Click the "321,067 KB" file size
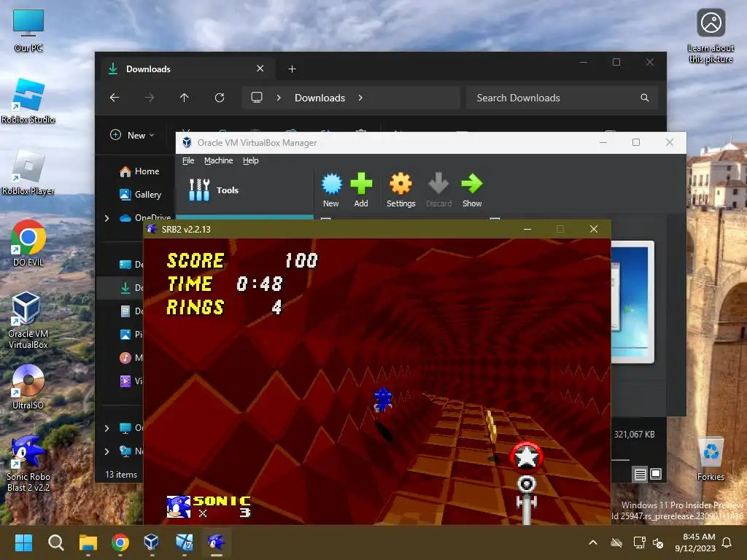Viewport: 747px width, 560px height. point(634,435)
